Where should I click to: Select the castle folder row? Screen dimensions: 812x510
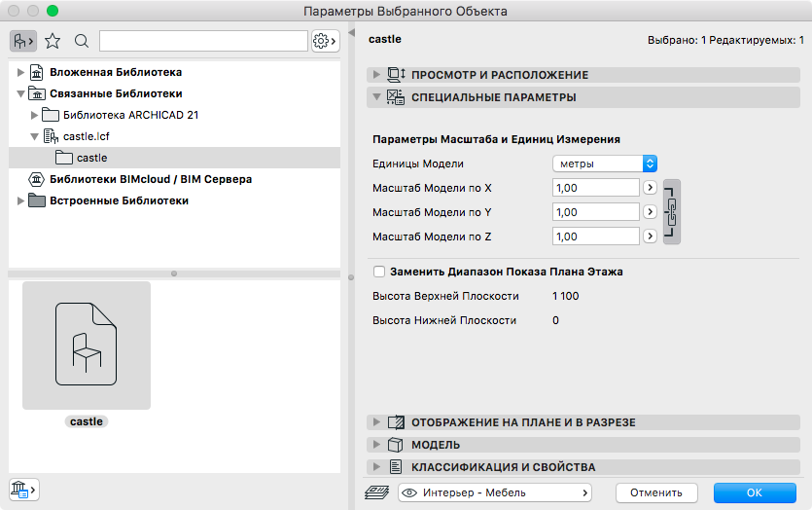click(x=174, y=158)
